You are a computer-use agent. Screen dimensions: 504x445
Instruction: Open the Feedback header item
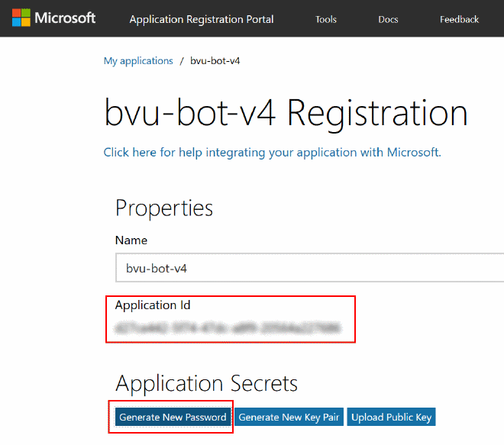[x=459, y=19]
